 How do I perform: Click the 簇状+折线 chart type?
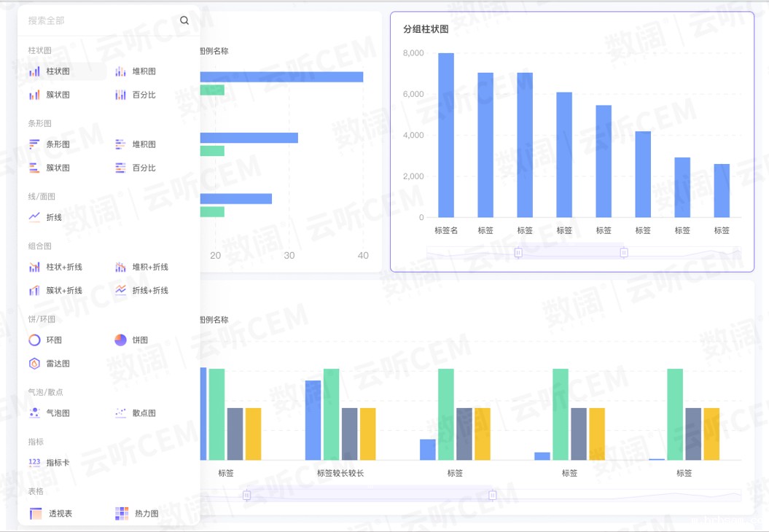[63, 291]
